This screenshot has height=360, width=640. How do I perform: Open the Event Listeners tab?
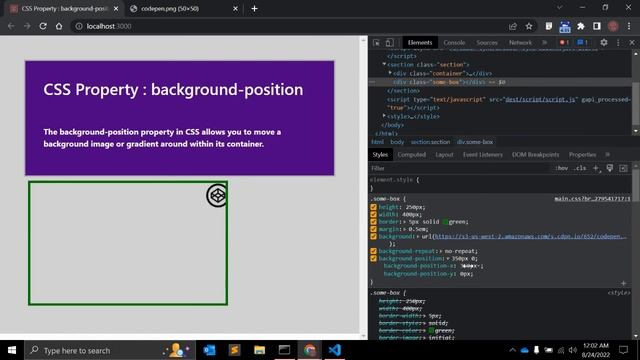point(482,155)
